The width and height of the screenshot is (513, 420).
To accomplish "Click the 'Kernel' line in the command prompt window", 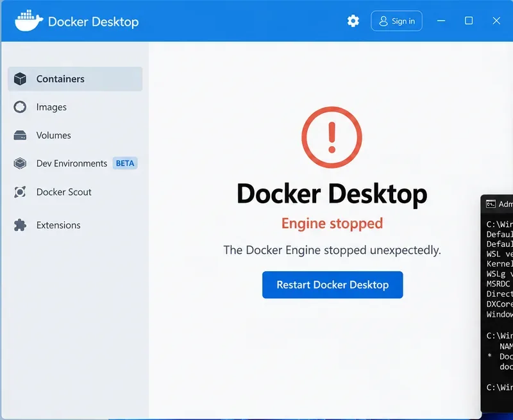I will click(x=500, y=264).
